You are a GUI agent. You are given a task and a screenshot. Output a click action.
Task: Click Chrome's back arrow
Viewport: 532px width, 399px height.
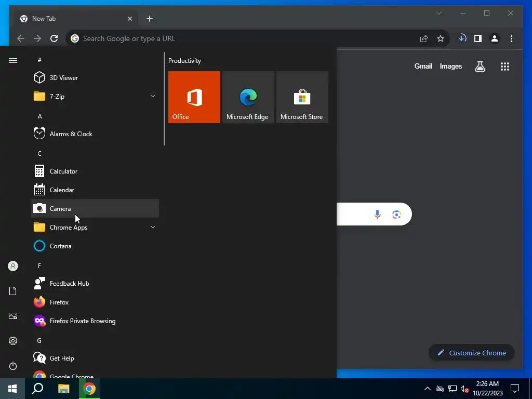click(x=21, y=38)
